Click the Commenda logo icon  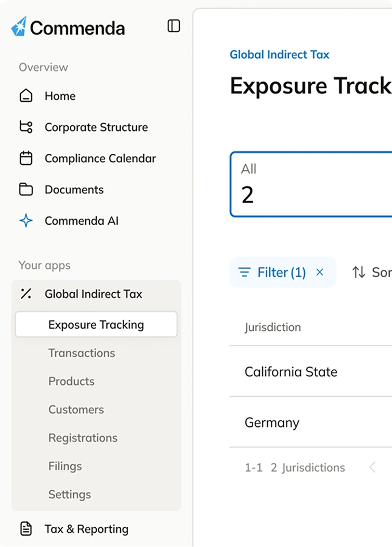pos(19,27)
